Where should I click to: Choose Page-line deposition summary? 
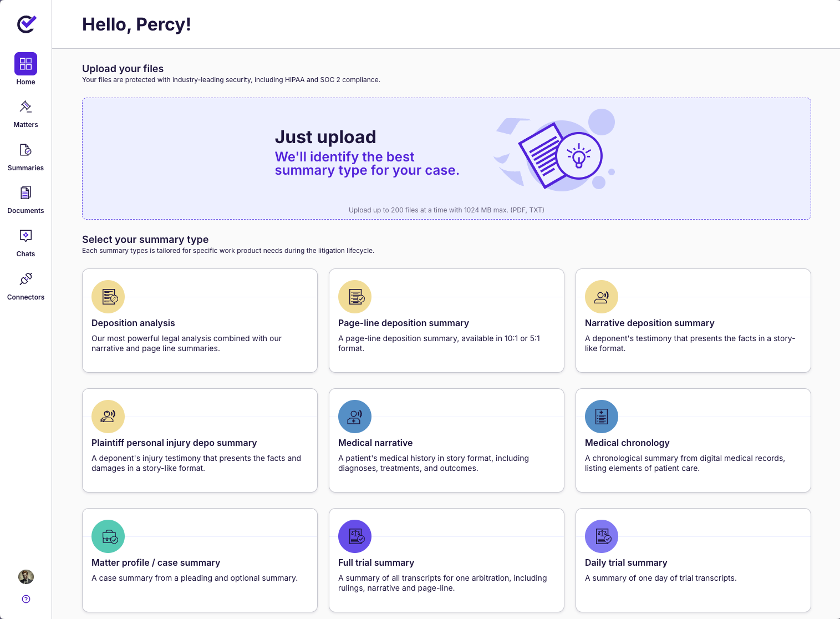(446, 321)
